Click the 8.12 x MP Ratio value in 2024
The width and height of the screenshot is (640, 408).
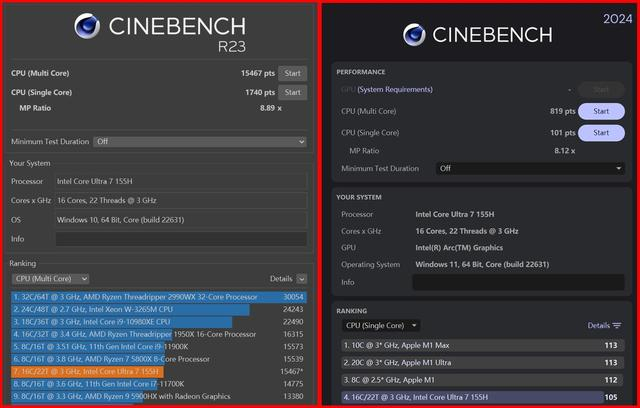(x=564, y=151)
